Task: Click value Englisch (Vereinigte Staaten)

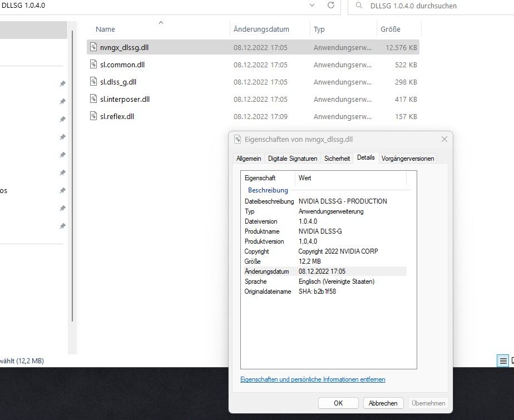Action: pyautogui.click(x=337, y=281)
